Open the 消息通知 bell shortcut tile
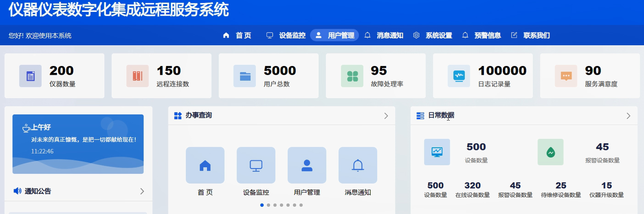The height and width of the screenshot is (214, 644). click(x=358, y=165)
